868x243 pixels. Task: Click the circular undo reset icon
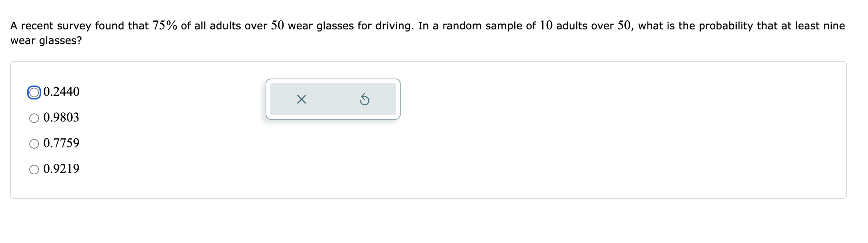coord(364,99)
